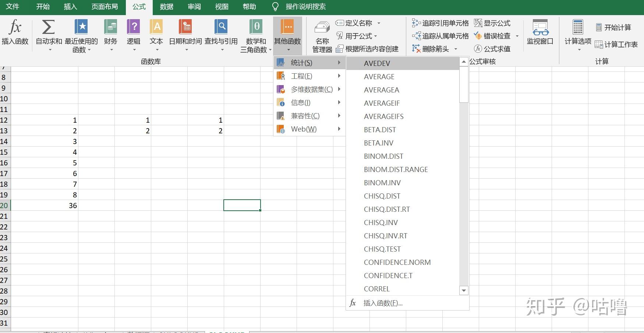Open the Error Checking dropdown arrow

tap(517, 36)
